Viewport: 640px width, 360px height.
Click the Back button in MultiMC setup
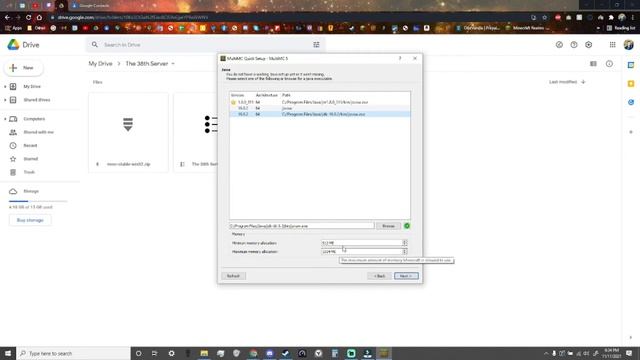click(379, 276)
